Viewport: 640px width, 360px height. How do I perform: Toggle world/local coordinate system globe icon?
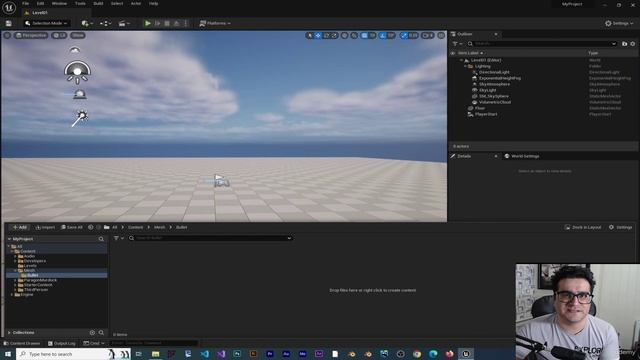coord(345,36)
